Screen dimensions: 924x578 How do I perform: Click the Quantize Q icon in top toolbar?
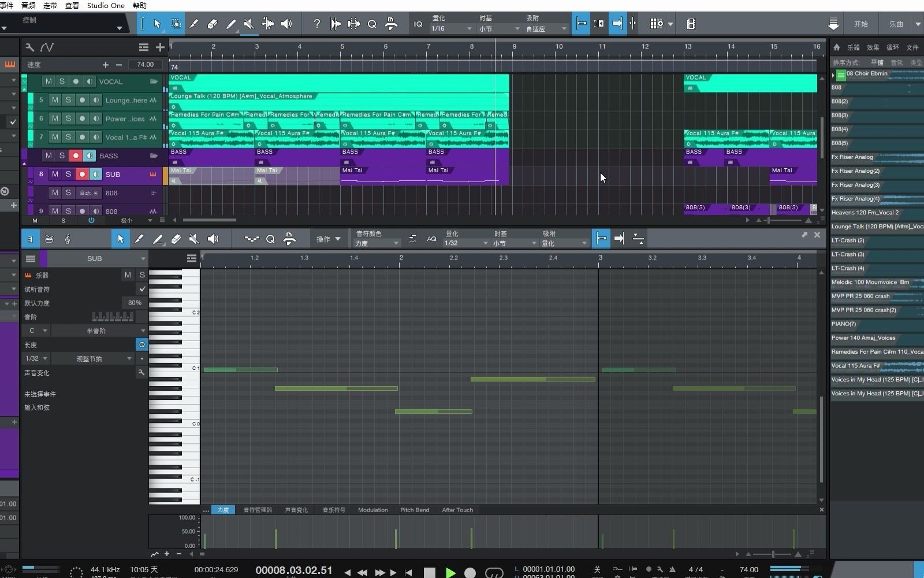click(x=372, y=24)
